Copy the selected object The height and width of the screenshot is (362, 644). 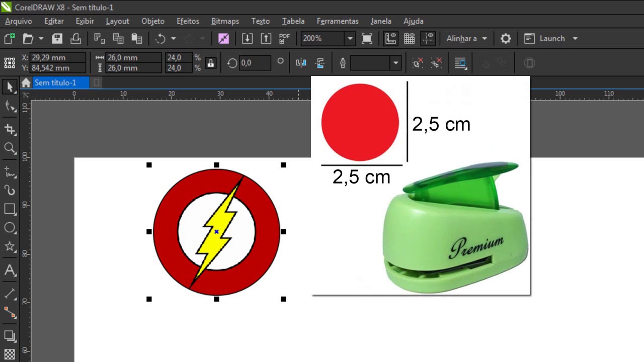point(118,38)
